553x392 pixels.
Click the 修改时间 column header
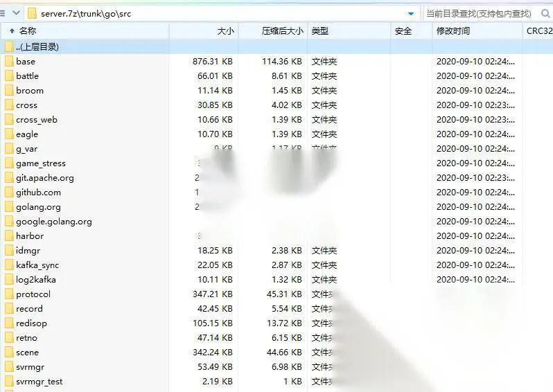[477, 31]
